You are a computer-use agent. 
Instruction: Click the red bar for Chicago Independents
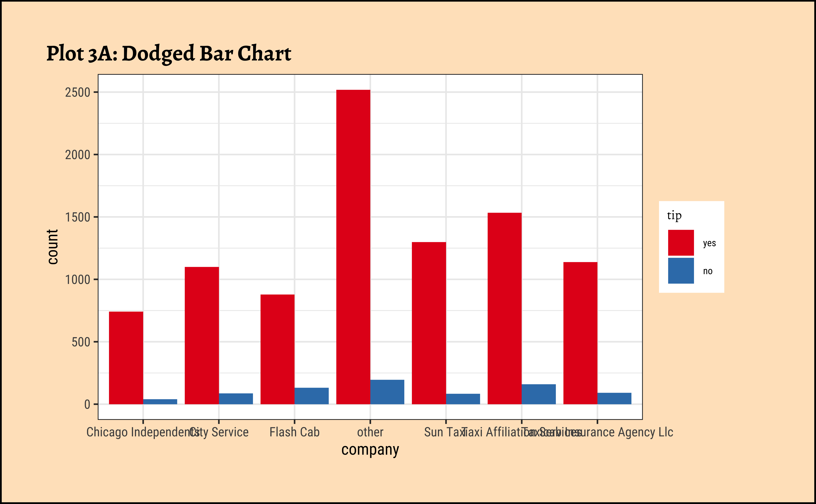pyautogui.click(x=126, y=358)
